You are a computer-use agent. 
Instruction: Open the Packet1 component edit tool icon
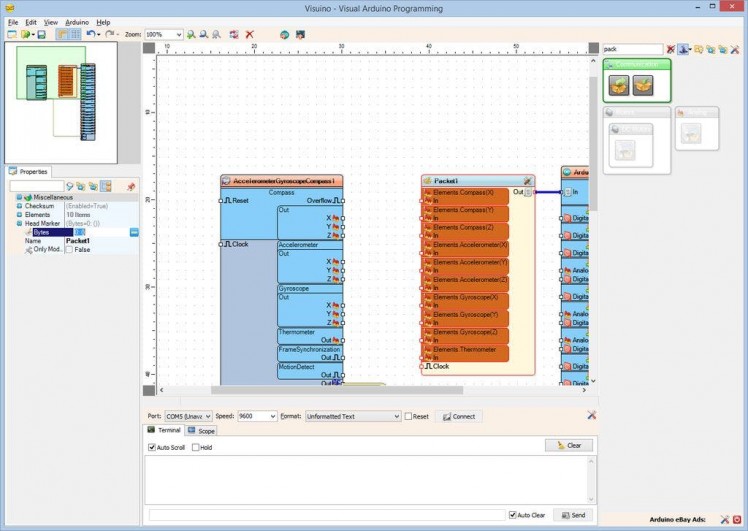point(526,181)
